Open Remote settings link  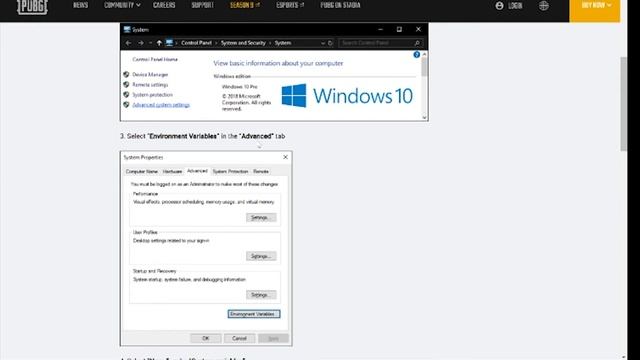pyautogui.click(x=150, y=85)
